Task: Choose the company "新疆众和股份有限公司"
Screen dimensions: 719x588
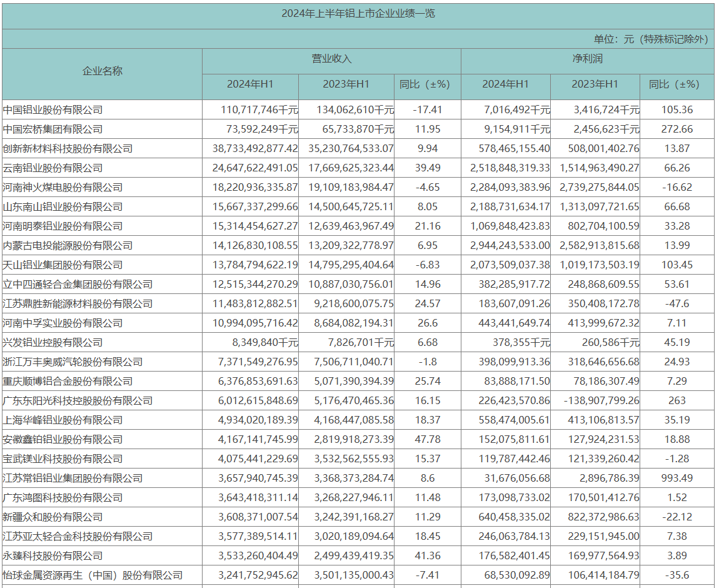Action: (x=53, y=517)
